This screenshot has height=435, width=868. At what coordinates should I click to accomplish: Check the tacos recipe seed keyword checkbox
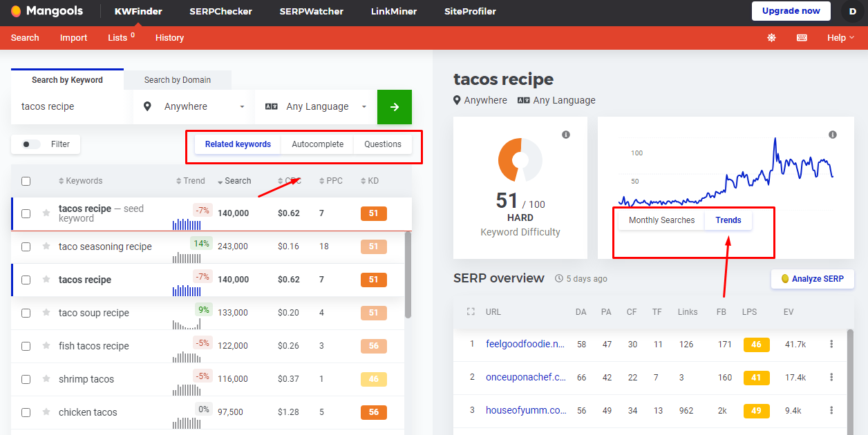pyautogui.click(x=26, y=214)
